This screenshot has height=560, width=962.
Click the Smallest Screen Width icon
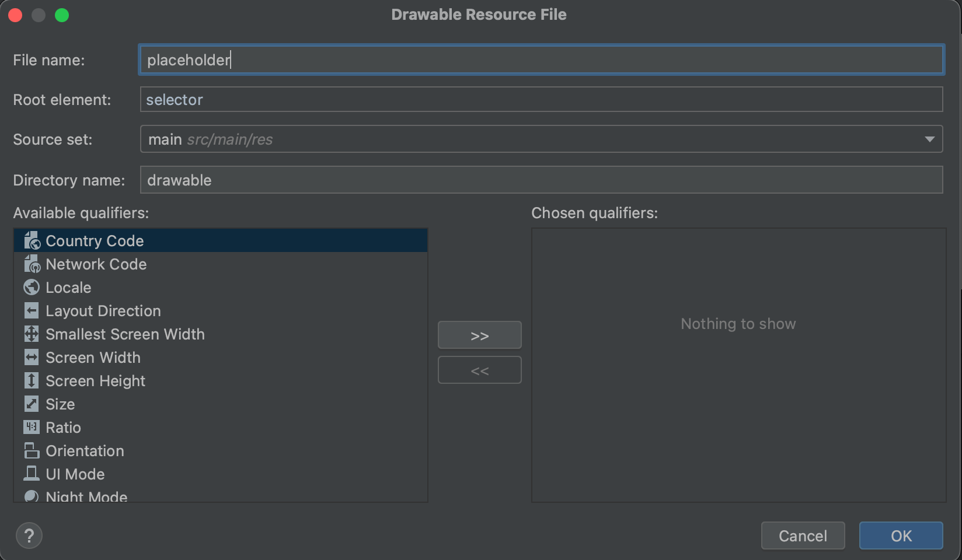click(32, 334)
